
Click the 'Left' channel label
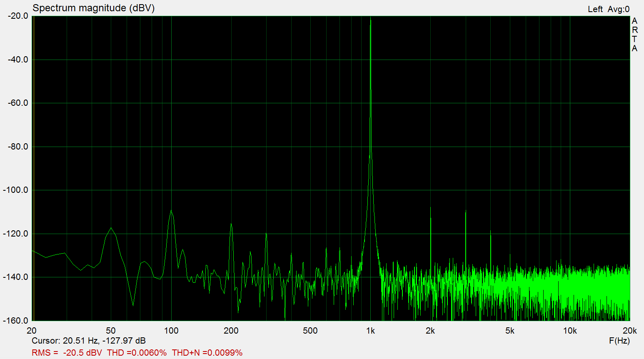pos(595,9)
